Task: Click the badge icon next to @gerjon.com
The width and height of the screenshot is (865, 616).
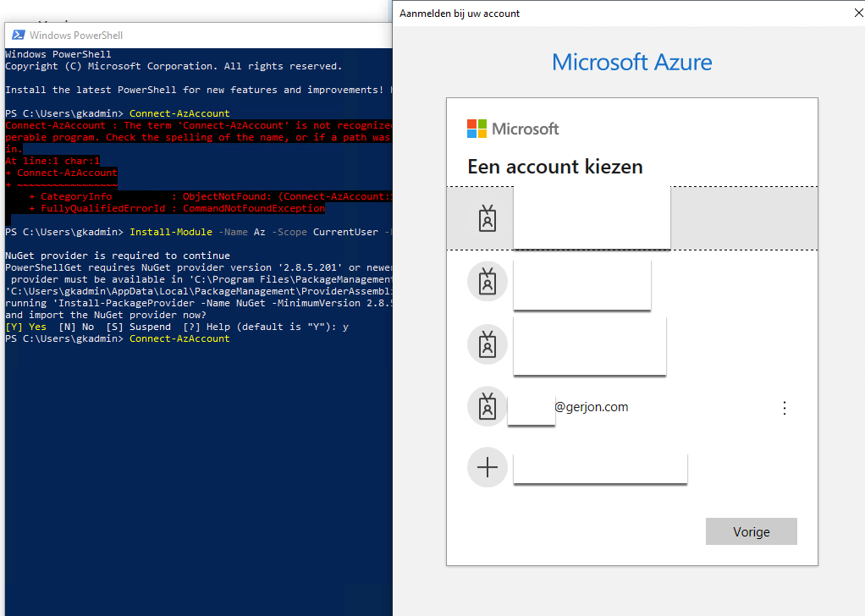Action: coord(488,406)
